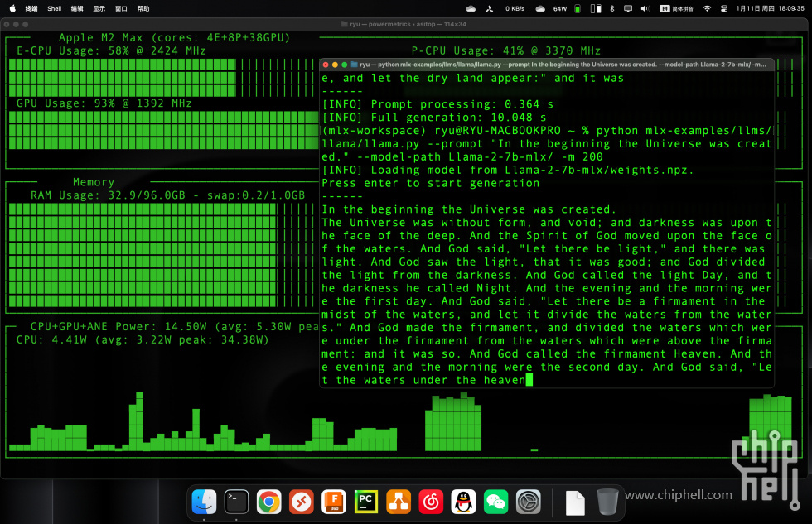Click the 0 KB/s network speed indicator
Viewport: 812px width, 524px height.
coord(515,8)
